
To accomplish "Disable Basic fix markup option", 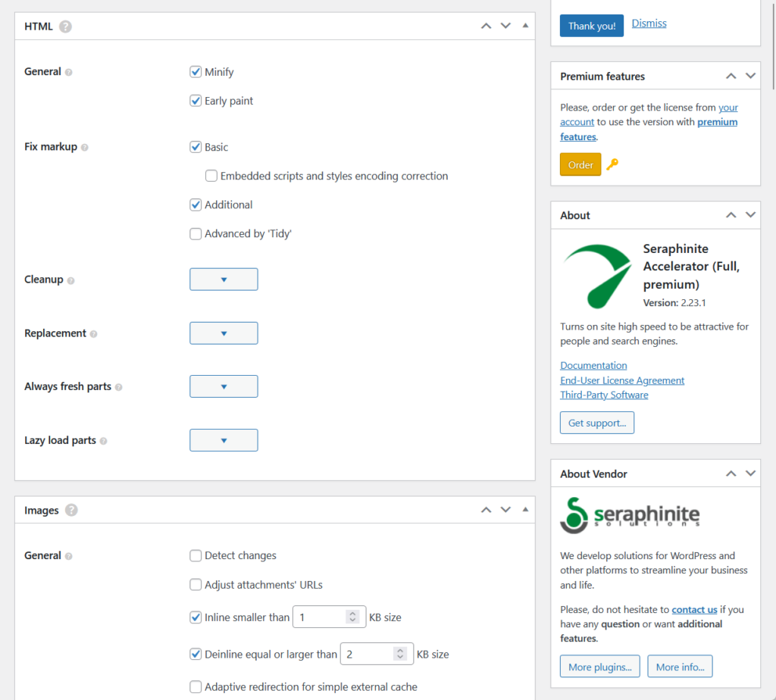I will [196, 147].
